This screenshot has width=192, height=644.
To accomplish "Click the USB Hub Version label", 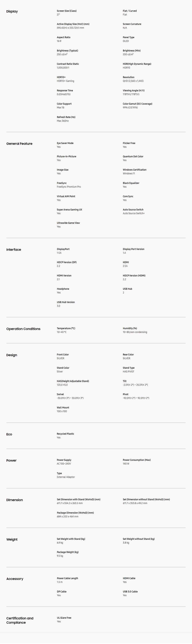I will (66, 302).
